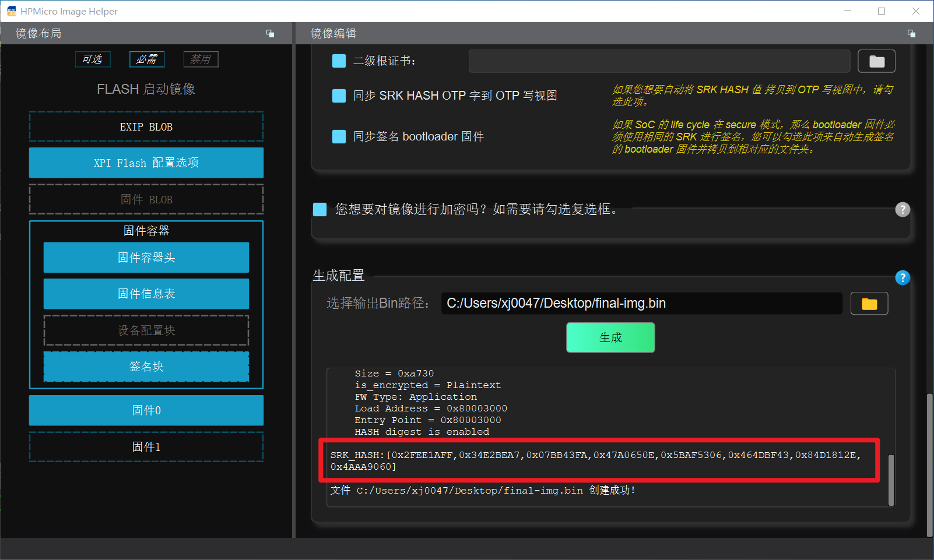Click the Load Address = 0x80003000 line

pyautogui.click(x=431, y=408)
